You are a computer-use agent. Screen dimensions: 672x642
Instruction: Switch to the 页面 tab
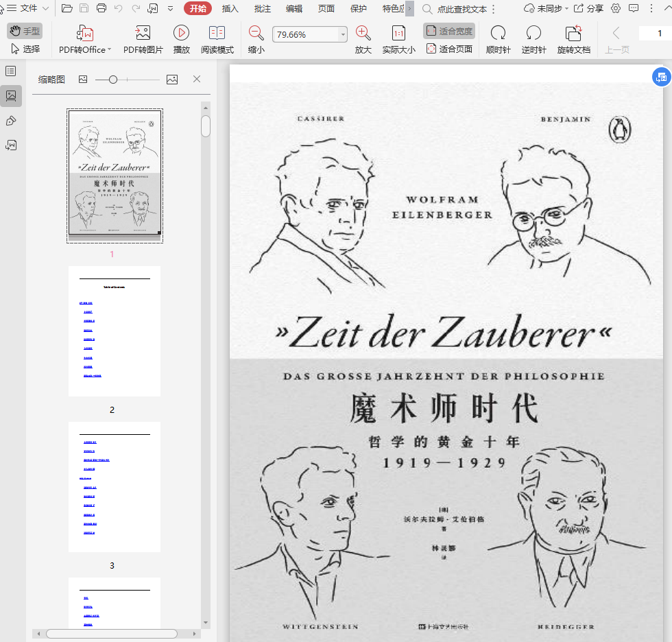326,8
